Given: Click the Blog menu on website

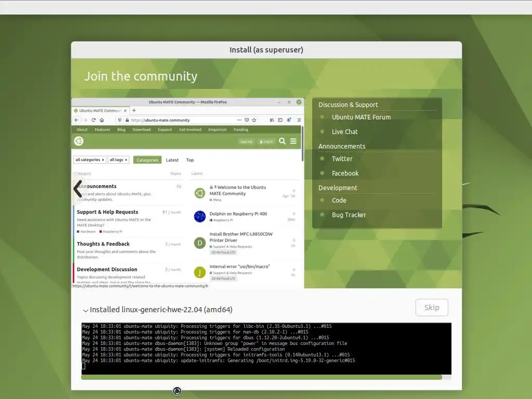Looking at the screenshot, I should (121, 129).
